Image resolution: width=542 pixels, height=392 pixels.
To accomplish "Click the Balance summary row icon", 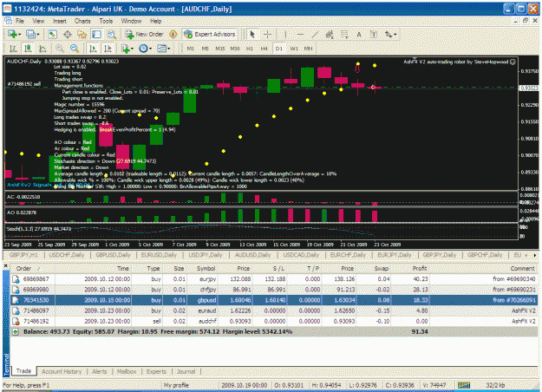I will tap(16, 332).
